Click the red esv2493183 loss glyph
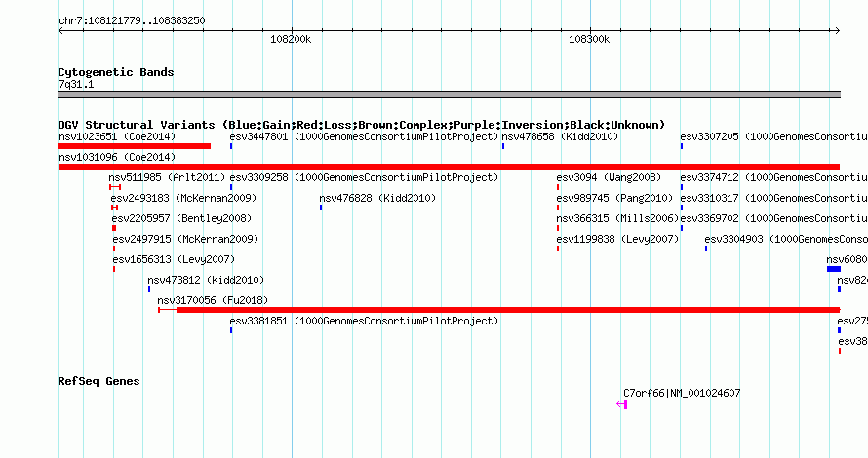The height and width of the screenshot is (458, 868). coord(114,208)
